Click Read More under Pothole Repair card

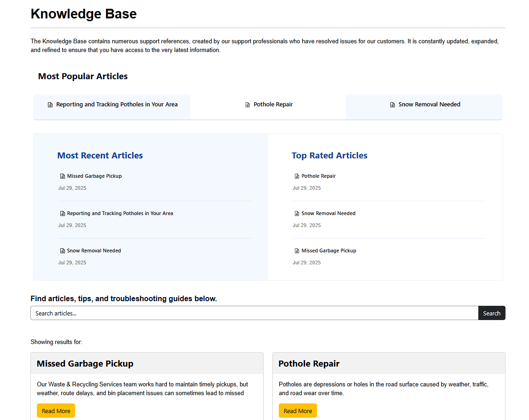298,411
